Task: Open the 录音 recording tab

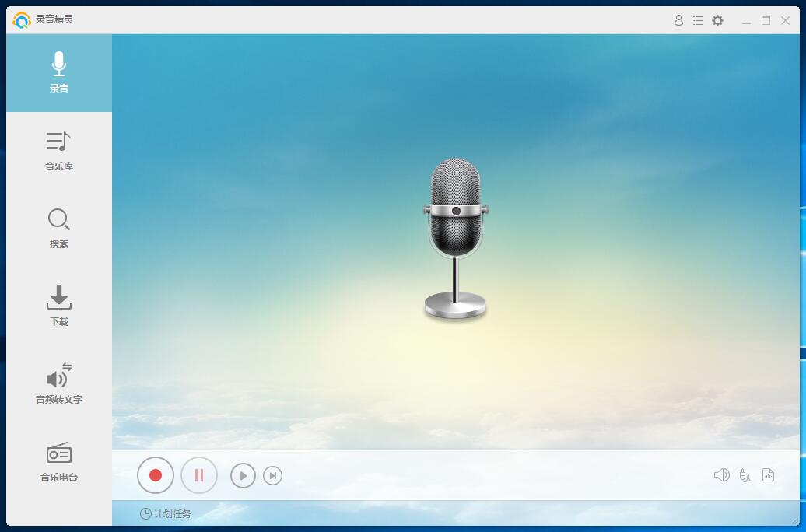Action: pos(59,72)
